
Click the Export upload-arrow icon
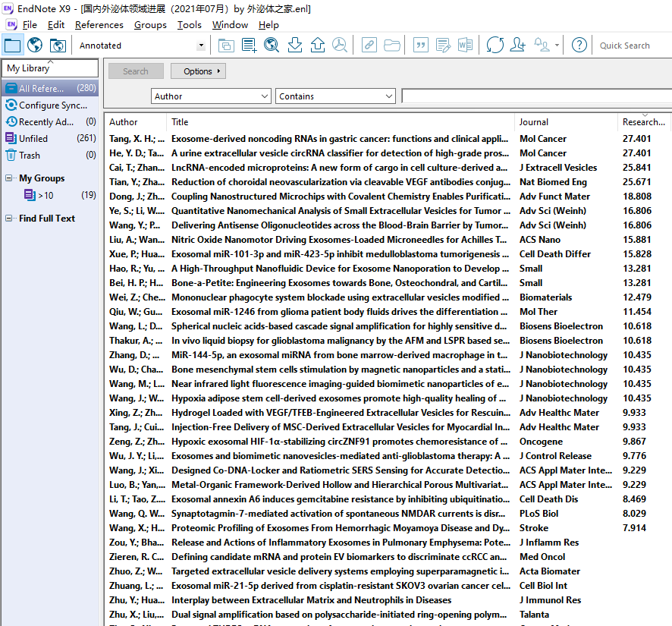pyautogui.click(x=318, y=45)
